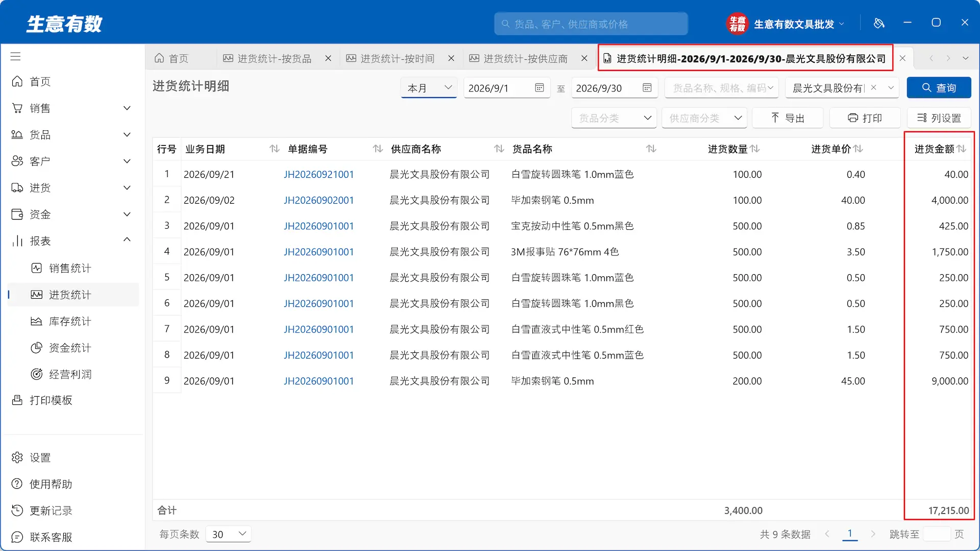Sort by 供应商名称 column sort icon
The width and height of the screenshot is (980, 551).
point(499,149)
